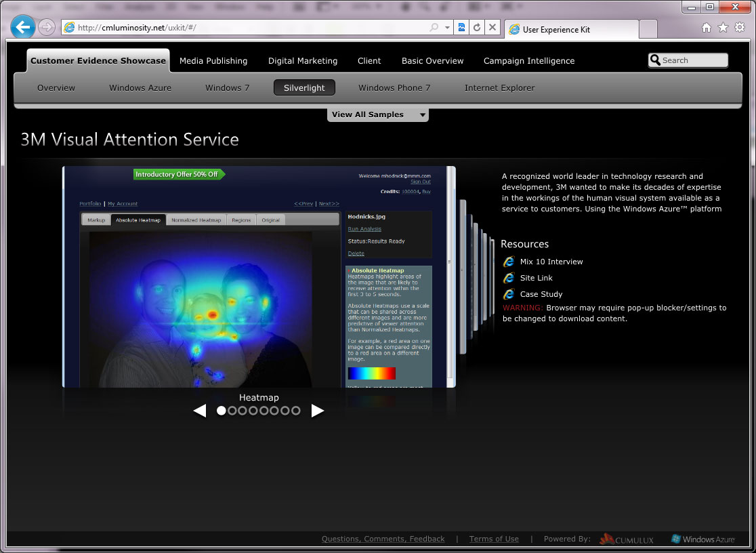This screenshot has height=553, width=756.
Task: Open the browser Home icon
Action: pos(707,28)
